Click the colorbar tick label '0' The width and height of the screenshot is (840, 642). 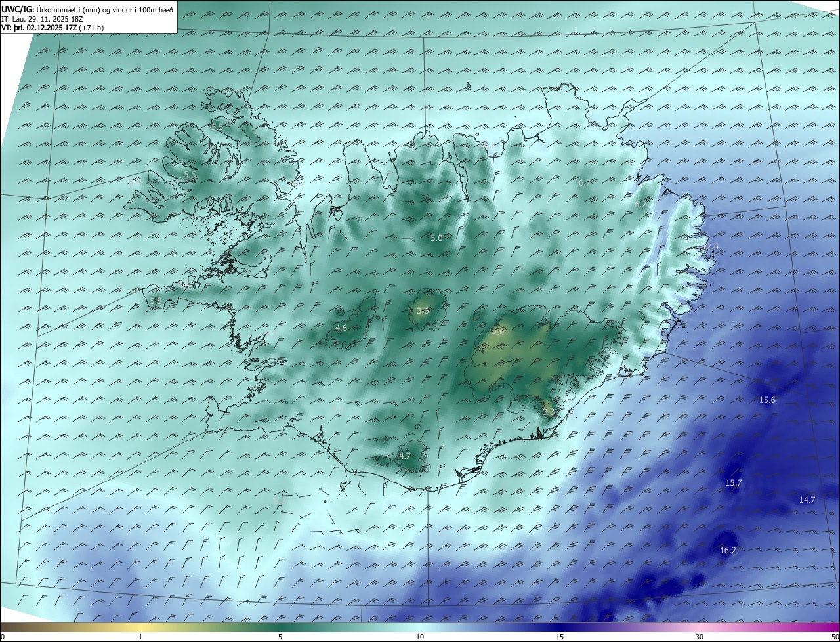(2, 637)
